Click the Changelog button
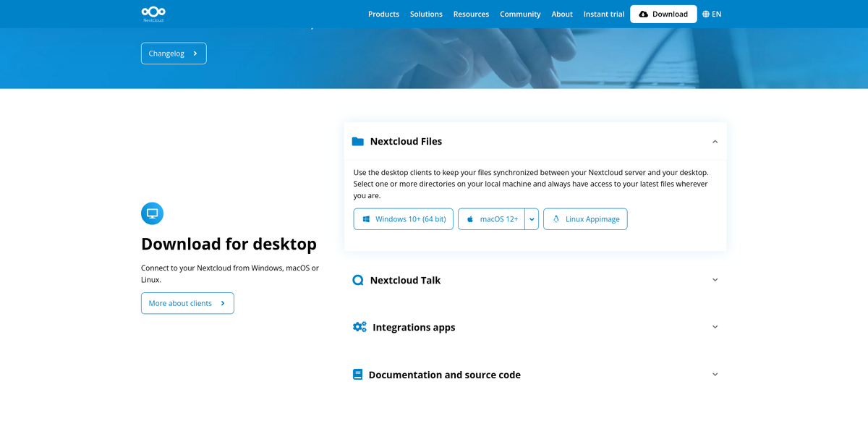Viewport: 868px width, 434px height. click(174, 53)
